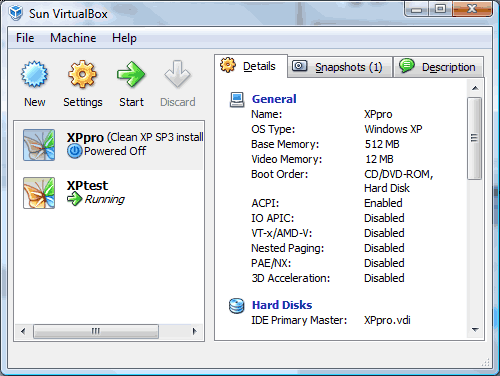The height and width of the screenshot is (376, 500).
Task: Click the 'Enabled' ACPI value
Action: [383, 203]
